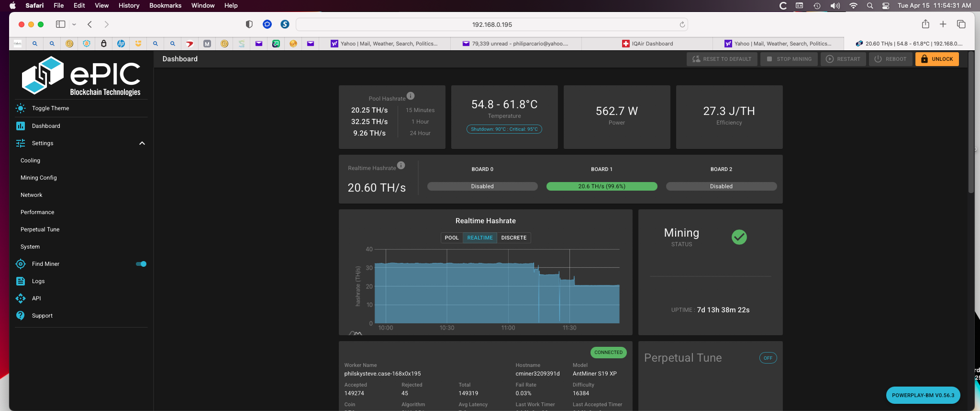Click the temperature shutdown threshold badge
The width and height of the screenshot is (980, 411).
click(504, 129)
